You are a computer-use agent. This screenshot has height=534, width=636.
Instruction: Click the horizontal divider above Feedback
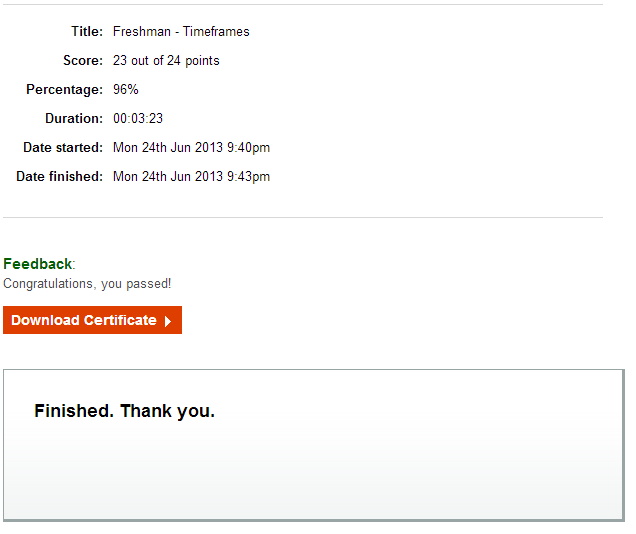pos(303,217)
